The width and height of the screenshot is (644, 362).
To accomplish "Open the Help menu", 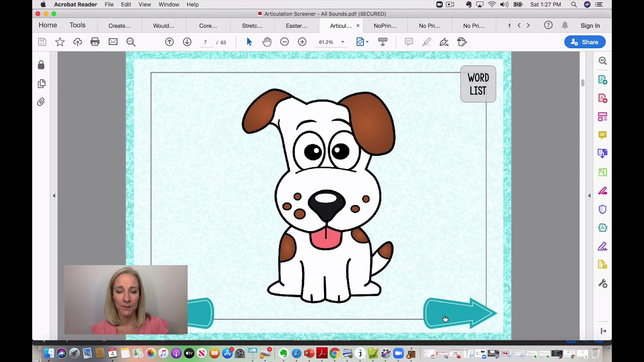I will click(x=193, y=5).
